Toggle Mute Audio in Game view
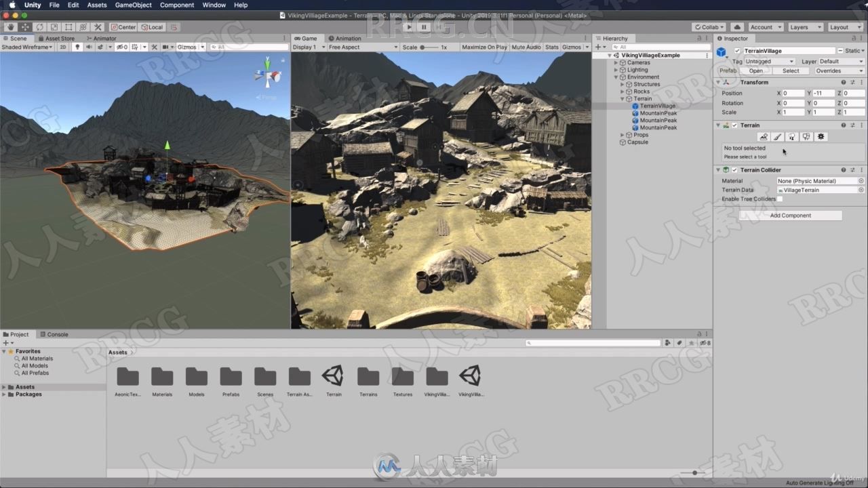Screen dimensions: 868x488 [x=526, y=47]
